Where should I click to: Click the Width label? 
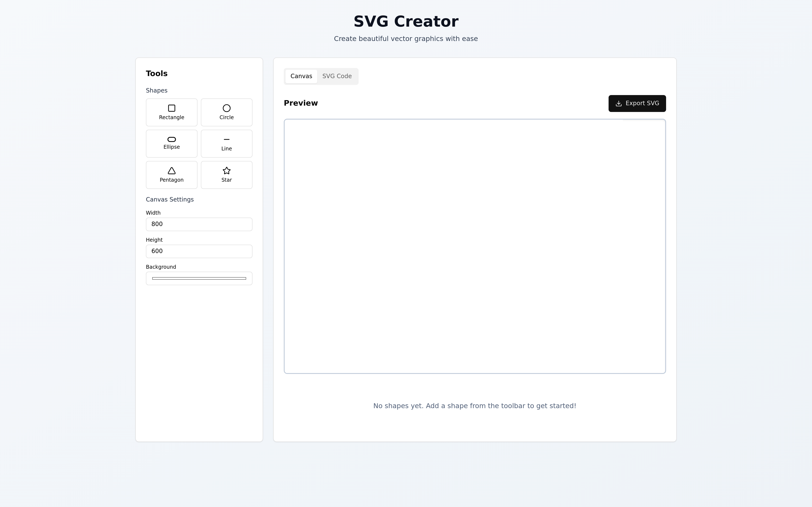(153, 213)
